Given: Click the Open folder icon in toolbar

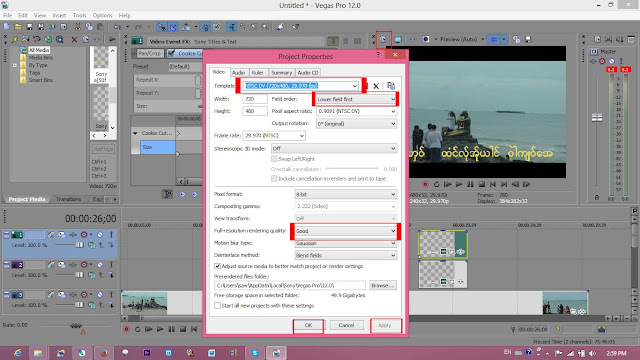Looking at the screenshot, I should point(18,27).
